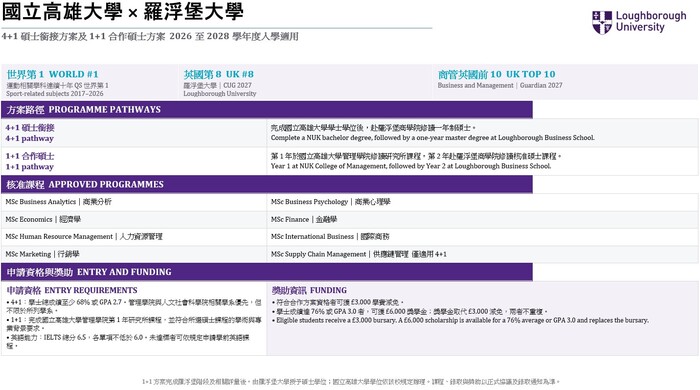Click the PROGRAMME PATHWAYS section header
The height and width of the screenshot is (390, 700).
(267, 110)
